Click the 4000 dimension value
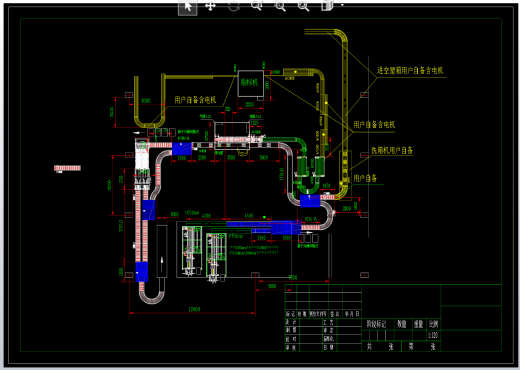 tap(206, 216)
